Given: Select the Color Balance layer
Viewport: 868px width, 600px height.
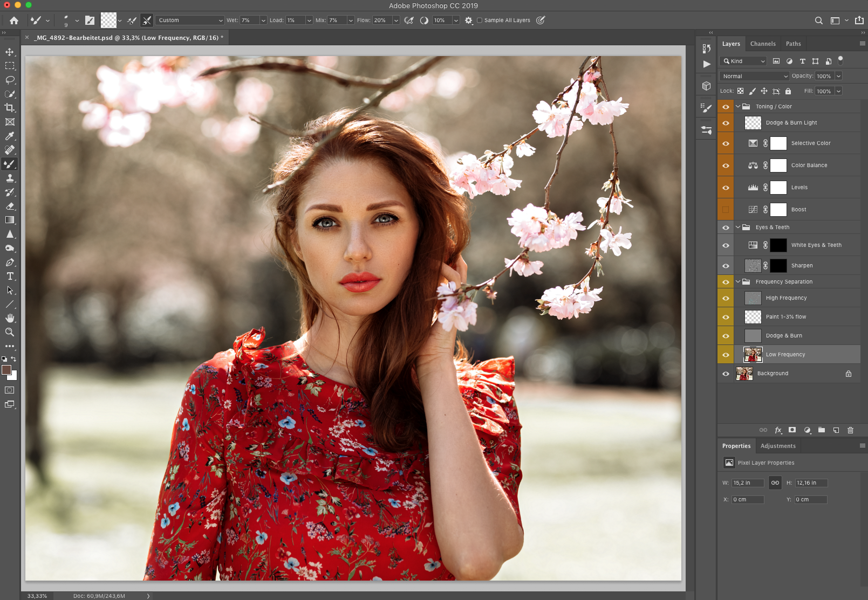Looking at the screenshot, I should [809, 165].
